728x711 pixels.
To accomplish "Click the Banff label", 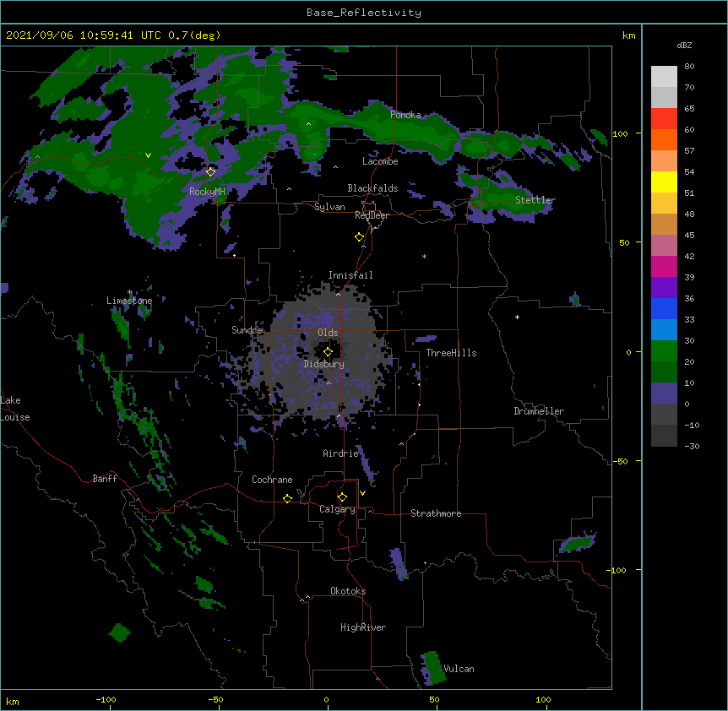I will coord(105,479).
